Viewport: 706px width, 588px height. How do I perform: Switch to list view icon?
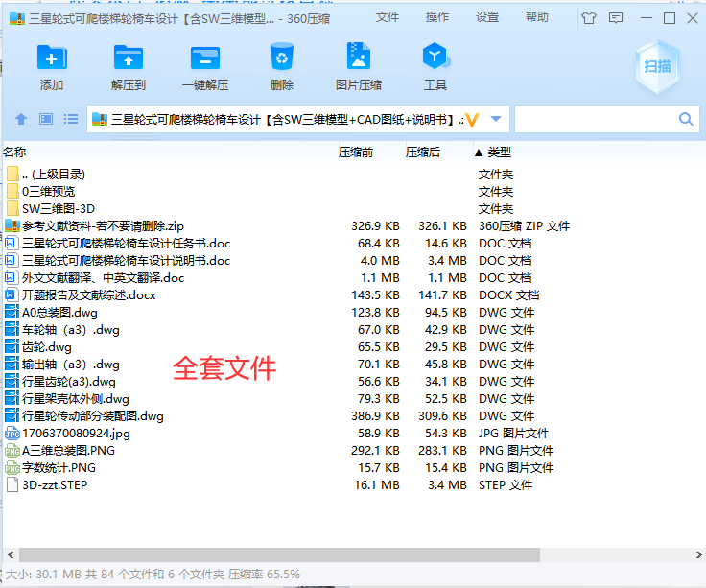[71, 119]
